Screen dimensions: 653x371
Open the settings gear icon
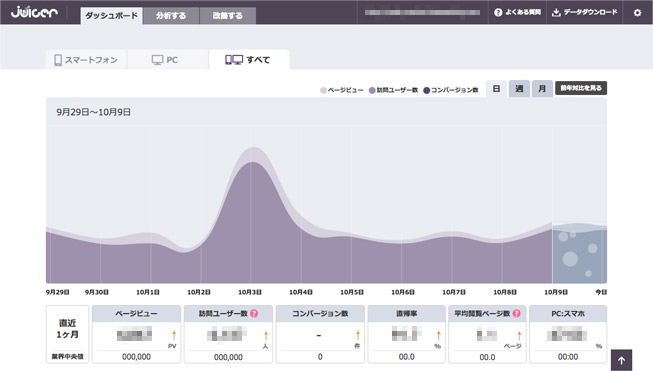point(637,12)
